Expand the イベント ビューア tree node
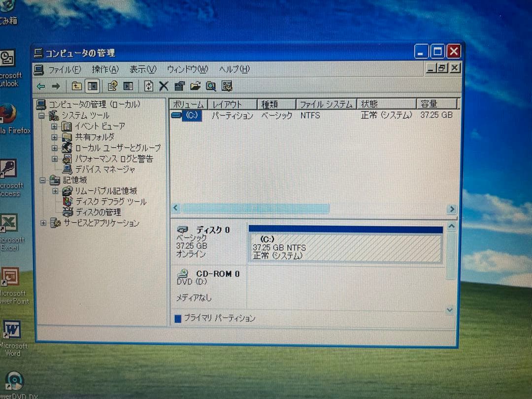This screenshot has height=399, width=532. [55, 126]
